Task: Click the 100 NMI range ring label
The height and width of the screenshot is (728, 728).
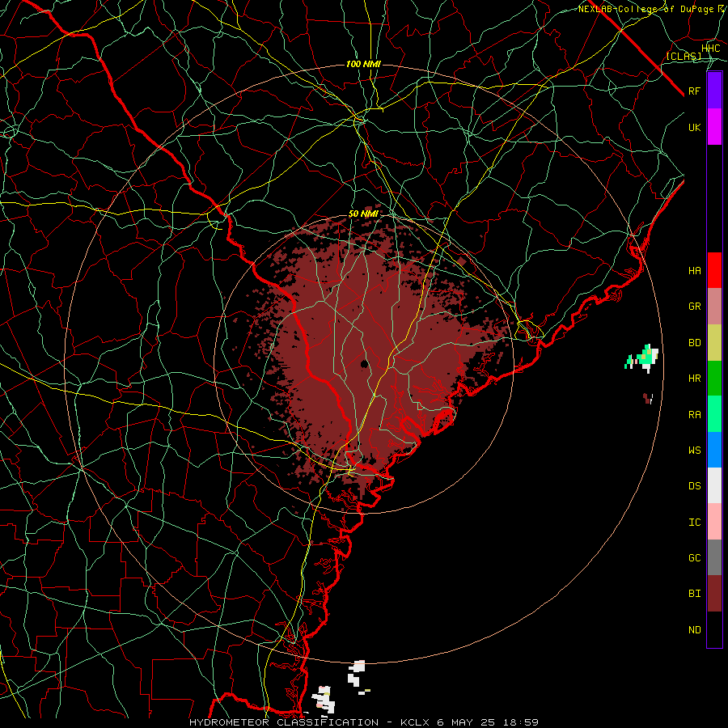Action: [363, 64]
